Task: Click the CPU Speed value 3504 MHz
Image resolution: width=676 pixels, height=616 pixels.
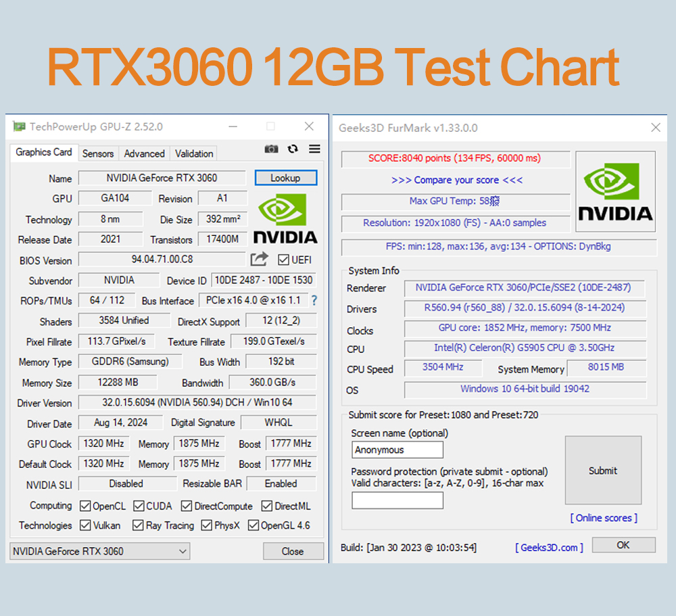Action: pos(443,367)
